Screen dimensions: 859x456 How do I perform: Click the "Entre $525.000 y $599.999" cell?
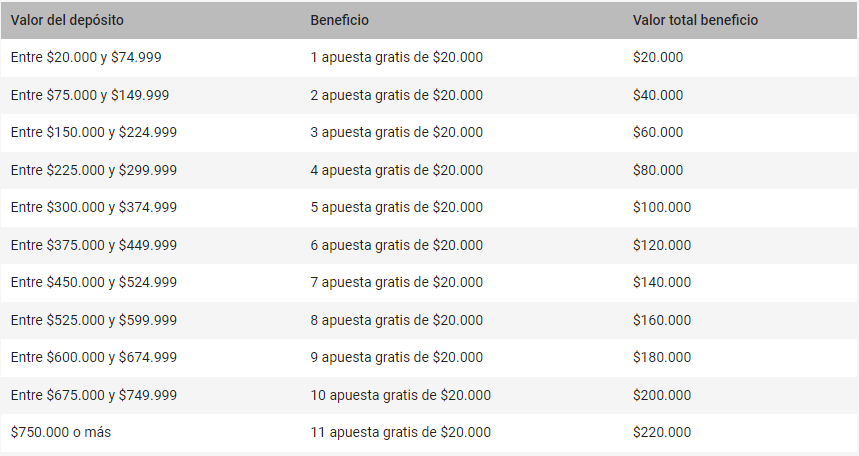coord(94,320)
